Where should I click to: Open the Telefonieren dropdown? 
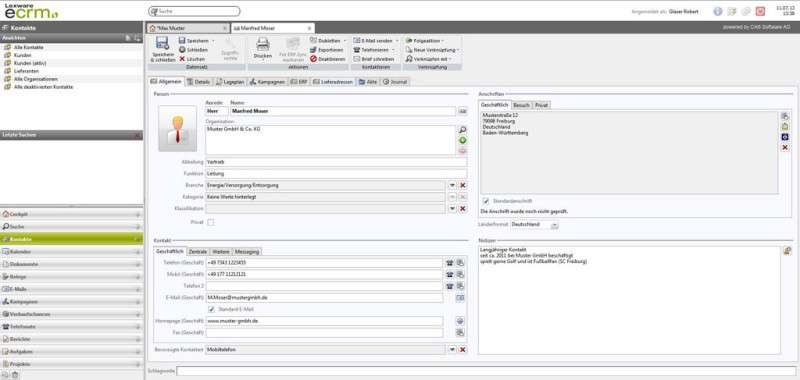393,49
